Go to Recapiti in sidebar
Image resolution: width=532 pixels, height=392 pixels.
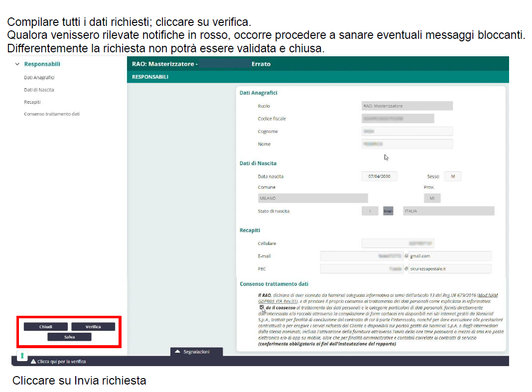click(x=32, y=102)
